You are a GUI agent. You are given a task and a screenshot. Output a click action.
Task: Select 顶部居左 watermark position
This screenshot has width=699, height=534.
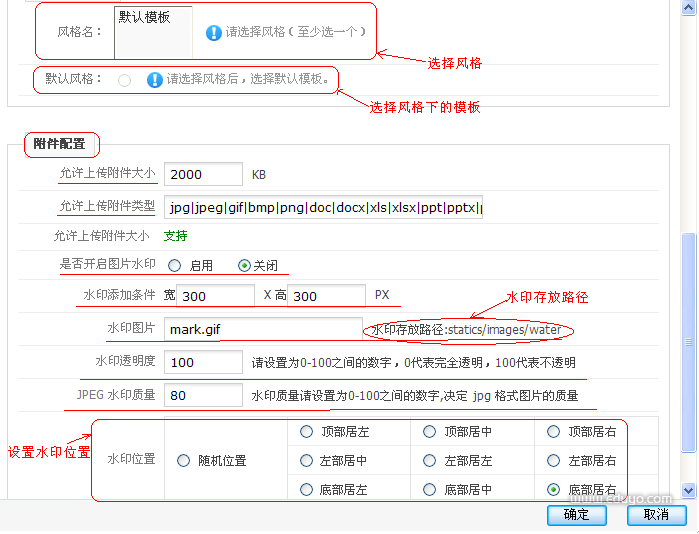click(306, 432)
